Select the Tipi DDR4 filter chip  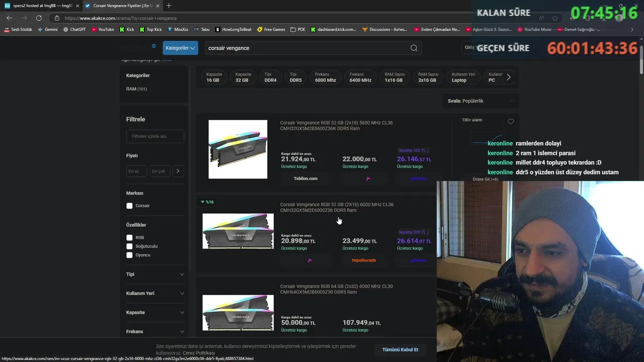270,77
